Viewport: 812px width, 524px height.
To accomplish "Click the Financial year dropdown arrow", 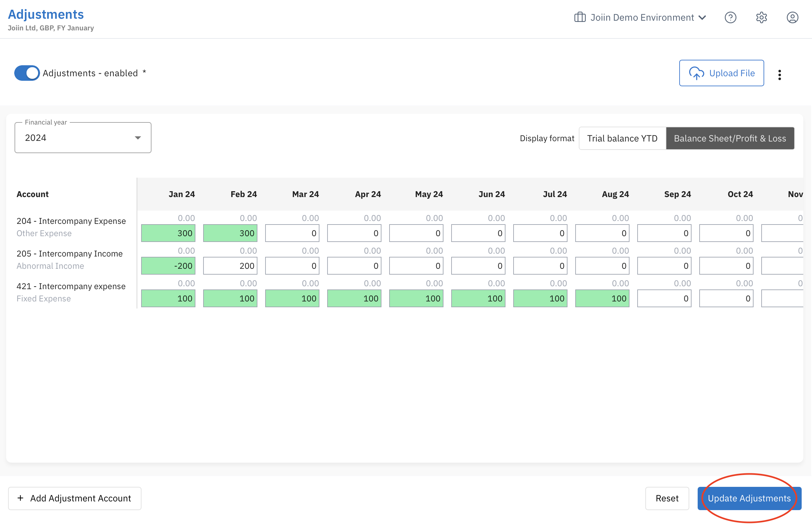I will tap(138, 138).
